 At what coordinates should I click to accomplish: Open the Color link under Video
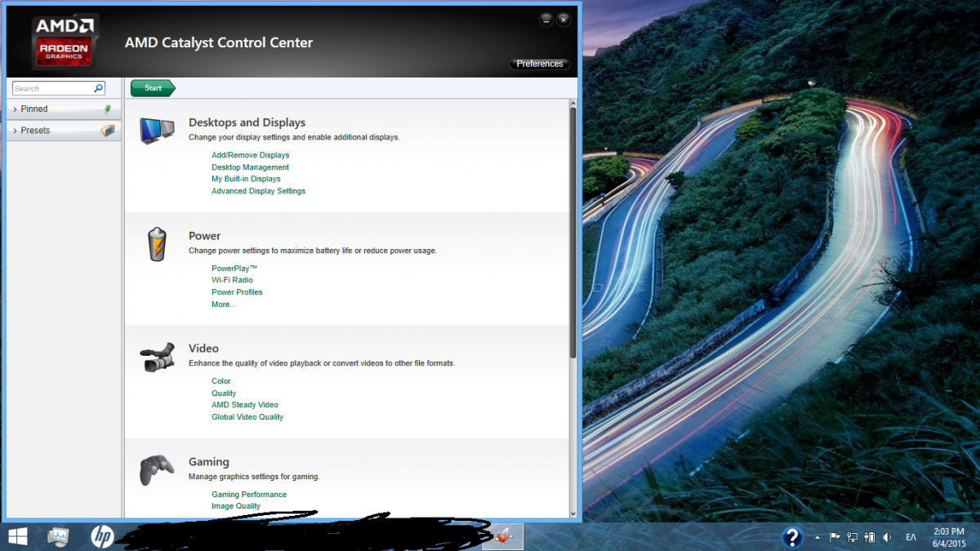pos(221,381)
